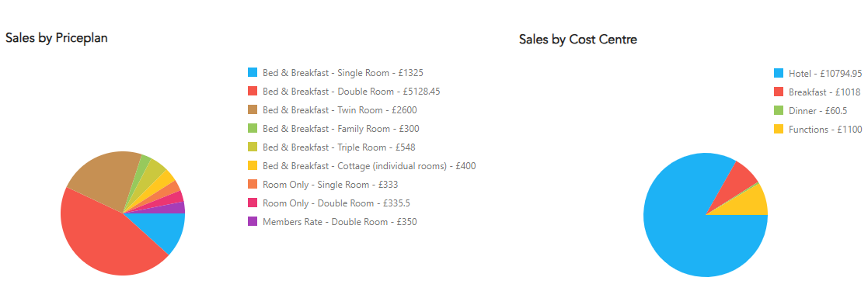Toggle Room Only - Single Room legend entry
868x305 pixels.
(323, 185)
